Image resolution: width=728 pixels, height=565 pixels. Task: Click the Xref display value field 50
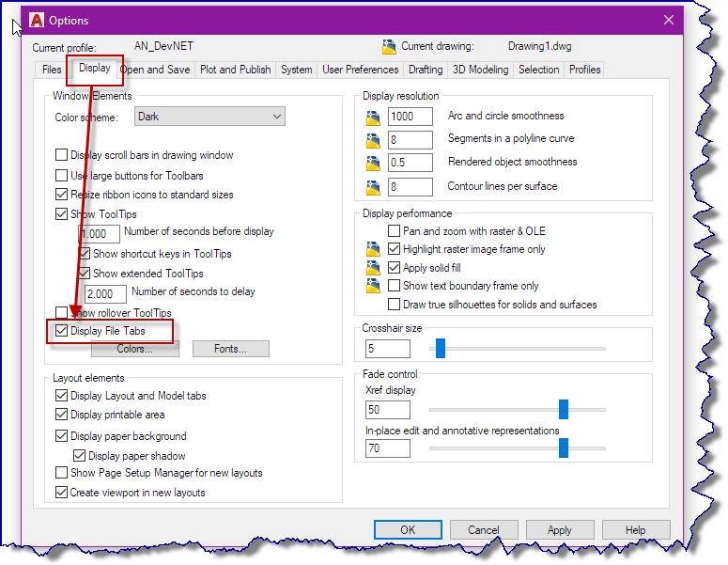click(x=388, y=410)
